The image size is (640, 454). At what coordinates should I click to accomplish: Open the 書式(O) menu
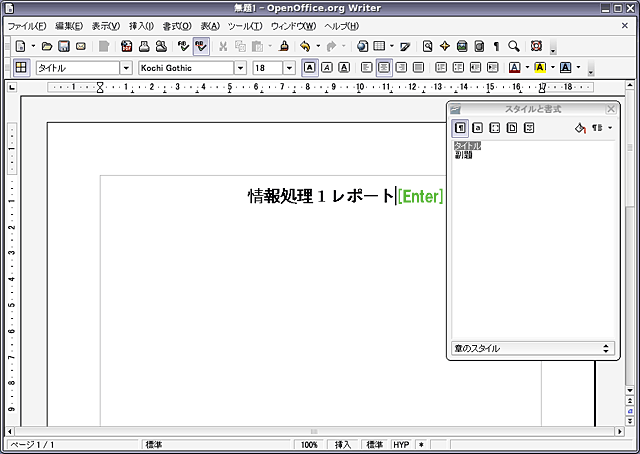pyautogui.click(x=176, y=25)
